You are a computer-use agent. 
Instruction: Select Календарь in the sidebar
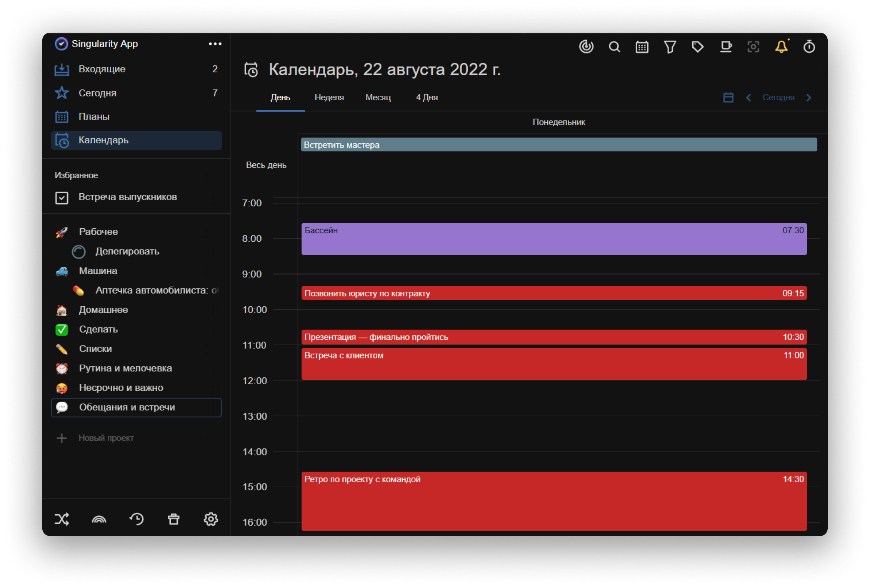136,140
